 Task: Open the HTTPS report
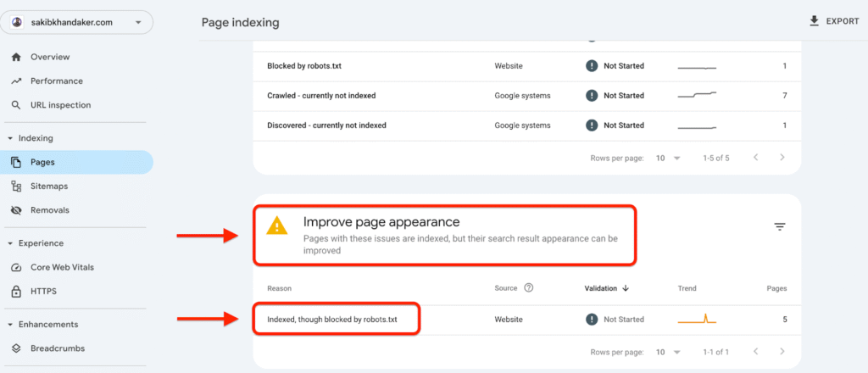click(44, 291)
